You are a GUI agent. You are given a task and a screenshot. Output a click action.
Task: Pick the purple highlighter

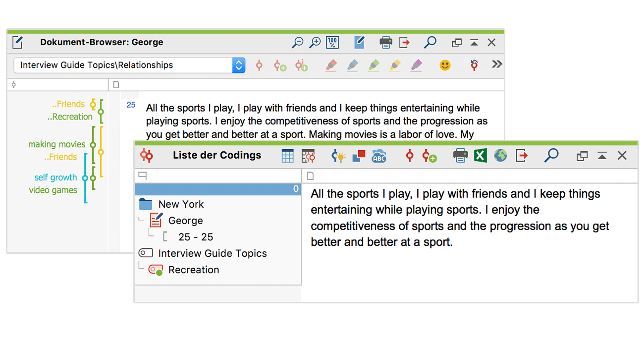tap(417, 65)
